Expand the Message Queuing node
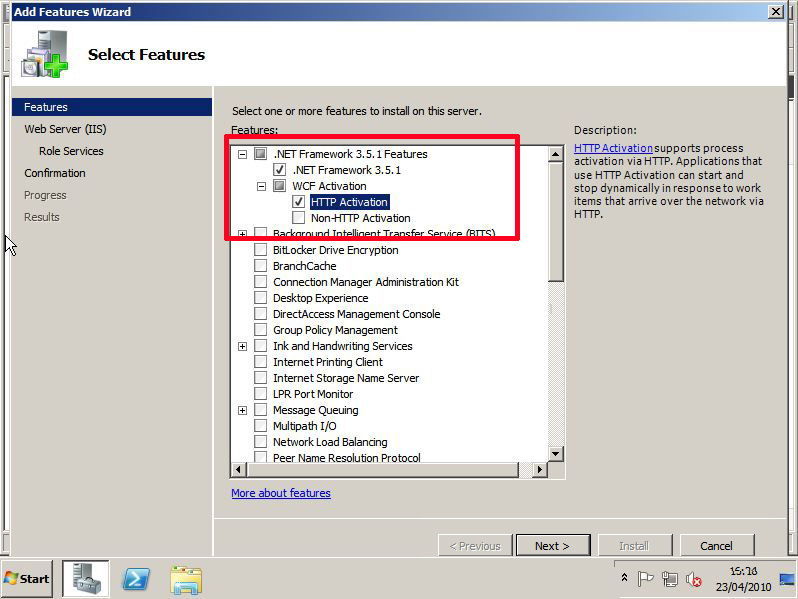 click(x=243, y=411)
